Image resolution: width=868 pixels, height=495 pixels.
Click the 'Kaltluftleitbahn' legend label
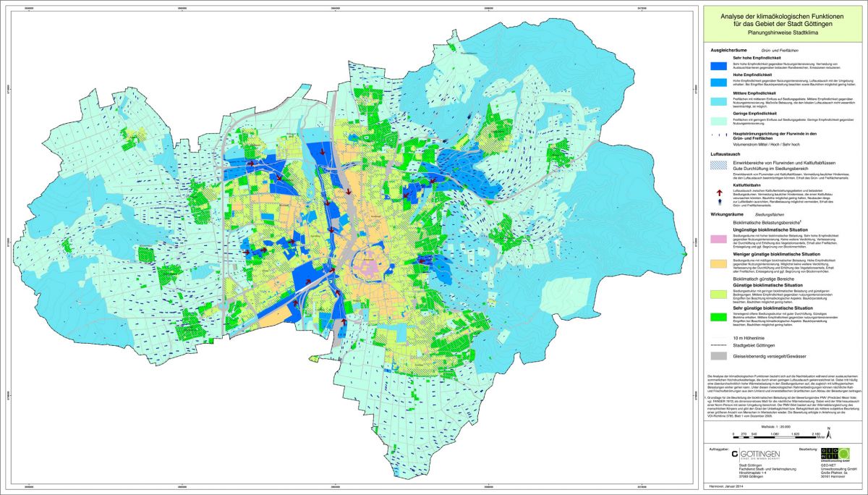click(x=748, y=185)
